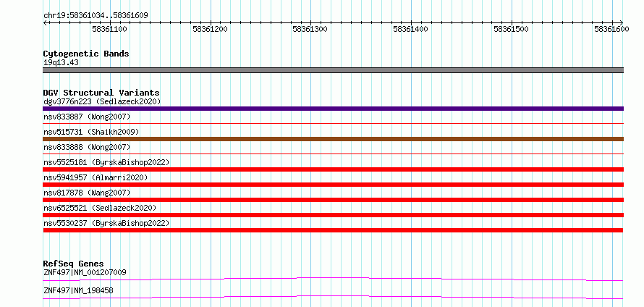Click the red nsv817878 variant bar
The height and width of the screenshot is (307, 644).
[333, 200]
